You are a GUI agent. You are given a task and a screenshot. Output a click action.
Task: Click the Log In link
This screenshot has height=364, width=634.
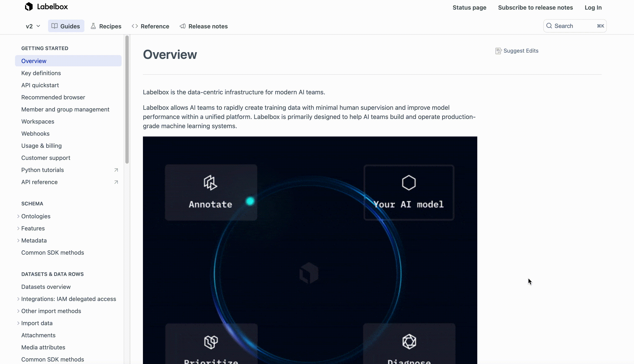[x=593, y=8]
